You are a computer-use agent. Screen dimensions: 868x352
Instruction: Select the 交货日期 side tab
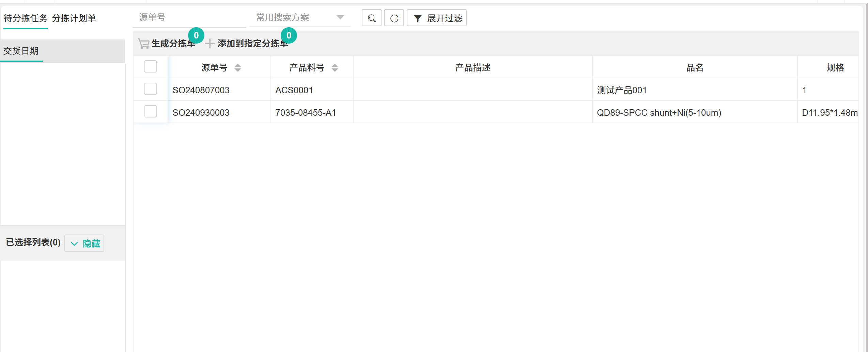coord(21,51)
